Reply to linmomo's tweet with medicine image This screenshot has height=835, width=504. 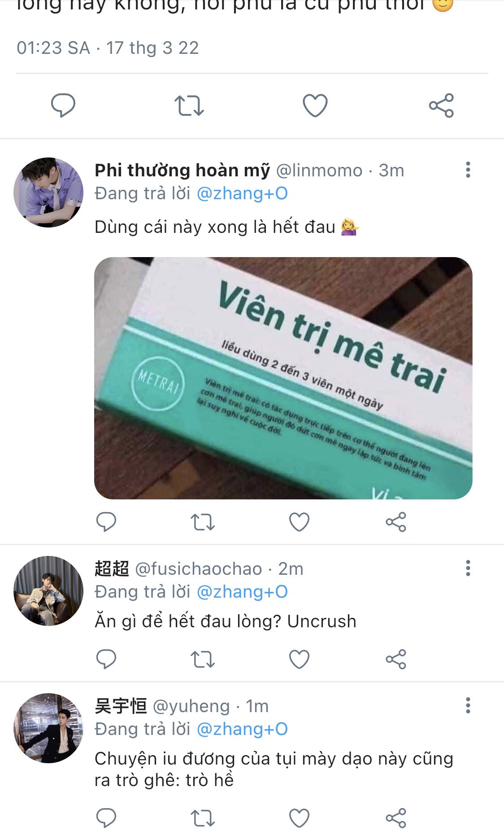[x=106, y=522]
